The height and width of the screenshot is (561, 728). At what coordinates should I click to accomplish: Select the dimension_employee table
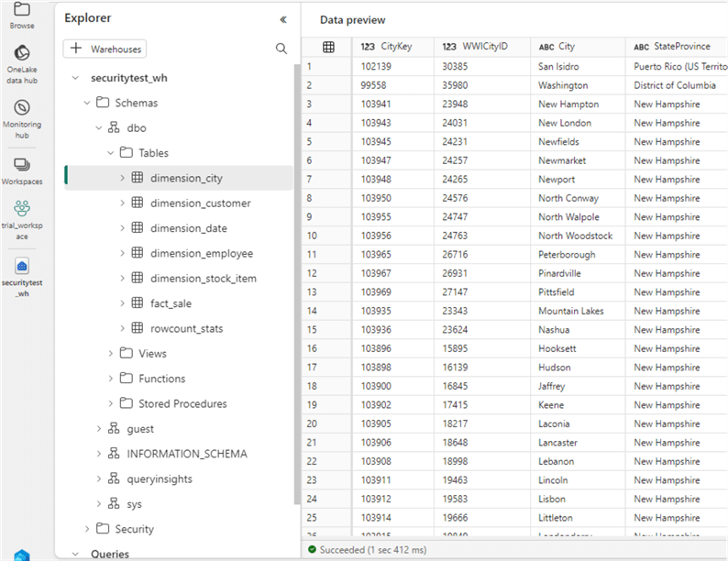pyautogui.click(x=201, y=254)
